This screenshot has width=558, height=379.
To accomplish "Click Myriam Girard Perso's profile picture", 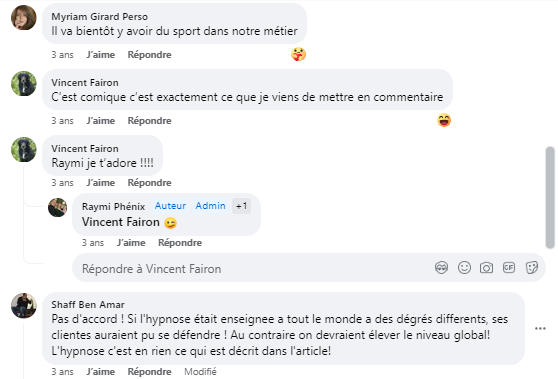I will [24, 17].
